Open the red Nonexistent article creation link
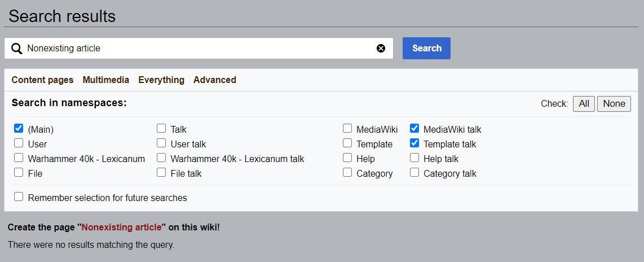The image size is (644, 262). (122, 228)
